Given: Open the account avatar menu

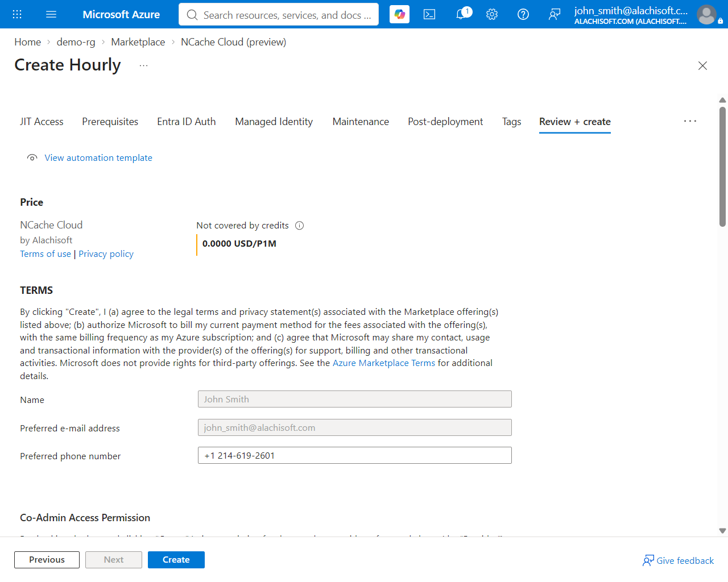Looking at the screenshot, I should pos(706,14).
